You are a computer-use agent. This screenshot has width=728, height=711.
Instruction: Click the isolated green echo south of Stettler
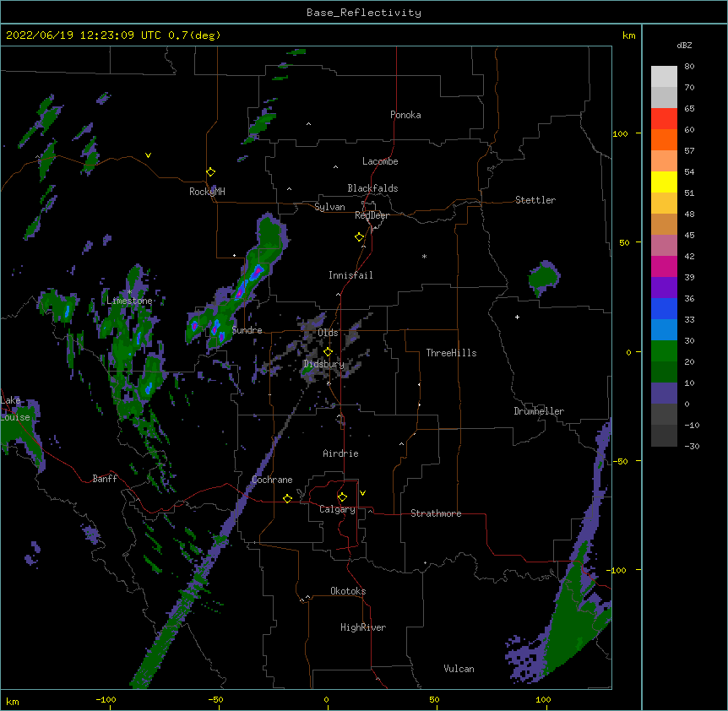pos(543,278)
